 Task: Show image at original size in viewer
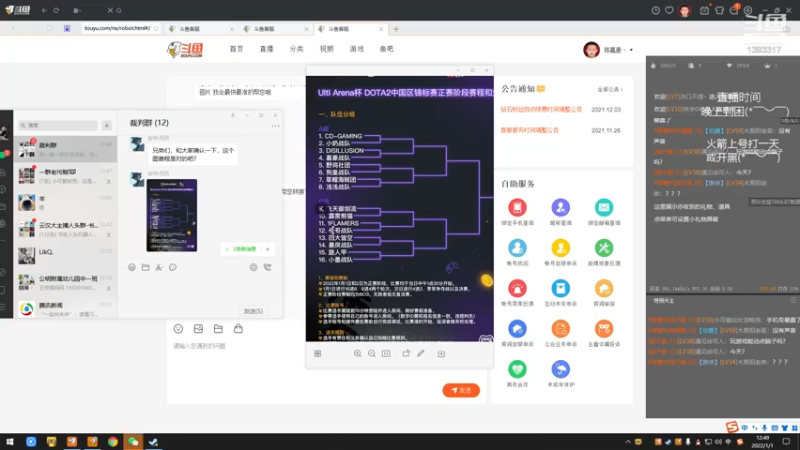click(386, 353)
